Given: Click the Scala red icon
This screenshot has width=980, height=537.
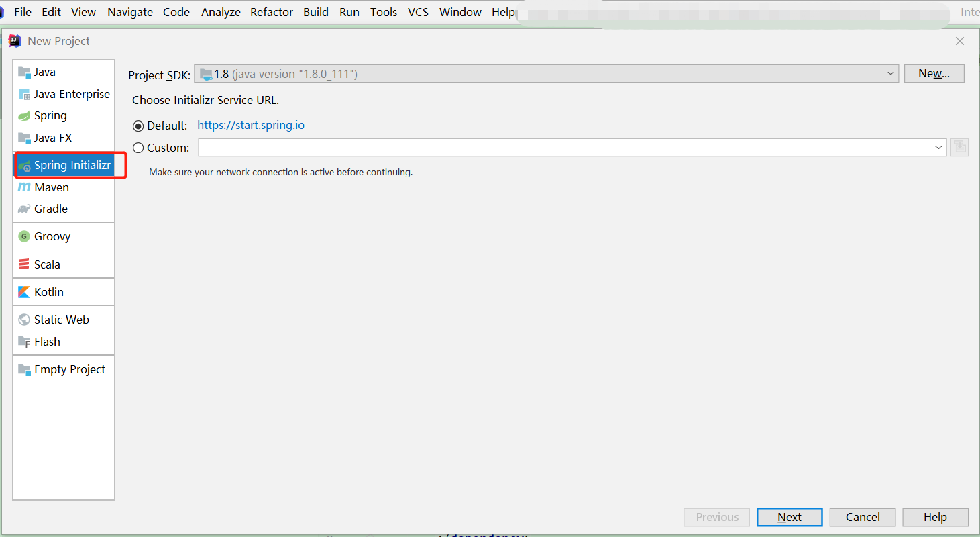Looking at the screenshot, I should (x=24, y=264).
